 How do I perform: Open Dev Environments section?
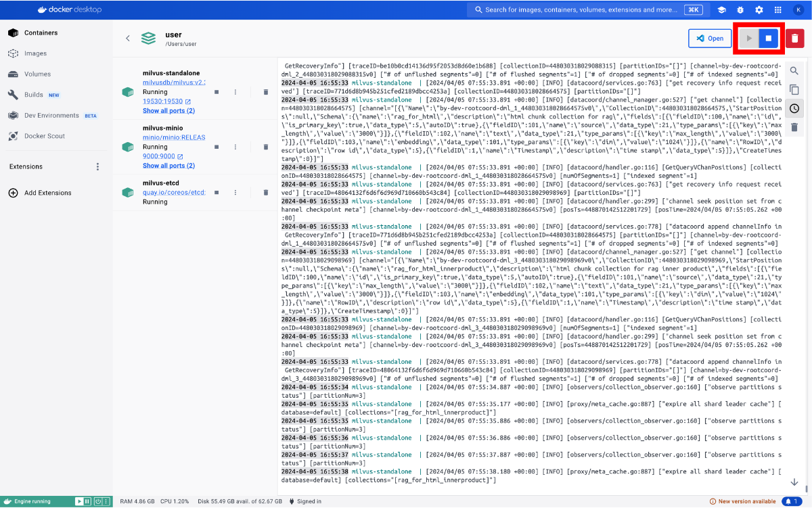pyautogui.click(x=56, y=116)
